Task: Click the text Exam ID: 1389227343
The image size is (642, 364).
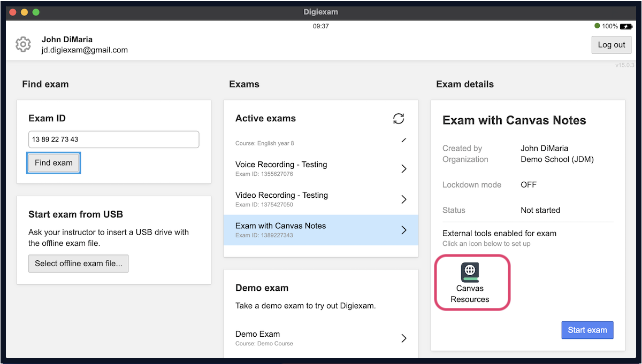Action: pyautogui.click(x=264, y=235)
